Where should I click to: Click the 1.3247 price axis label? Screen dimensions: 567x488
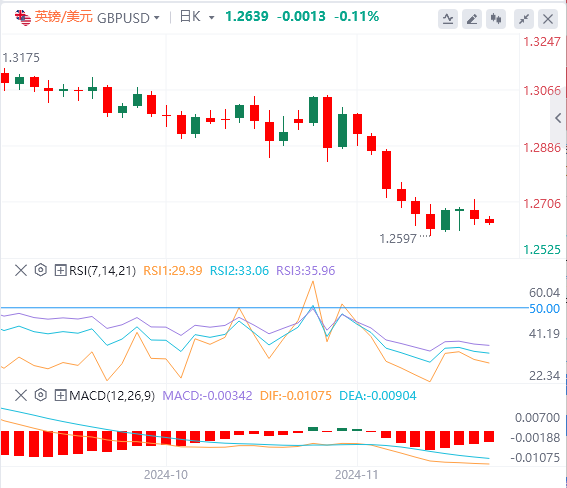(542, 42)
